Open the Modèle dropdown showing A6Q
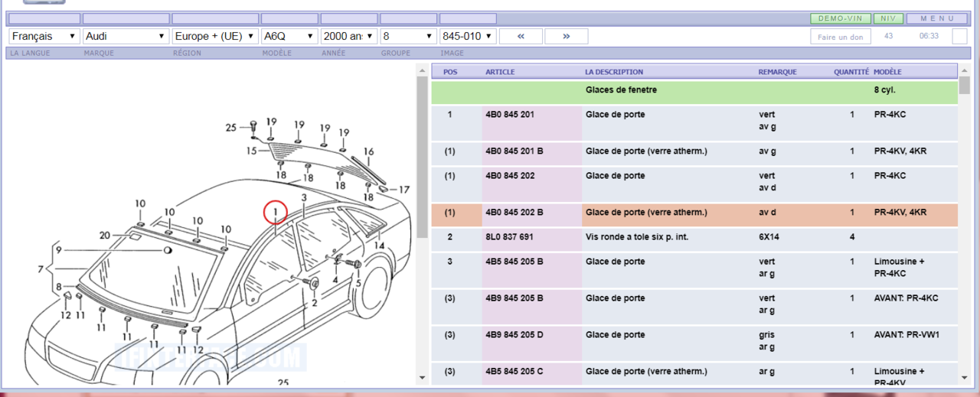The image size is (980, 397). point(289,36)
